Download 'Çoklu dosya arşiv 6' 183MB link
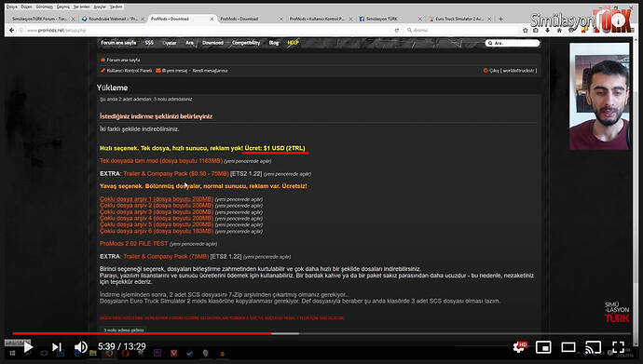Viewport: 643px width, 364px height. click(x=157, y=231)
